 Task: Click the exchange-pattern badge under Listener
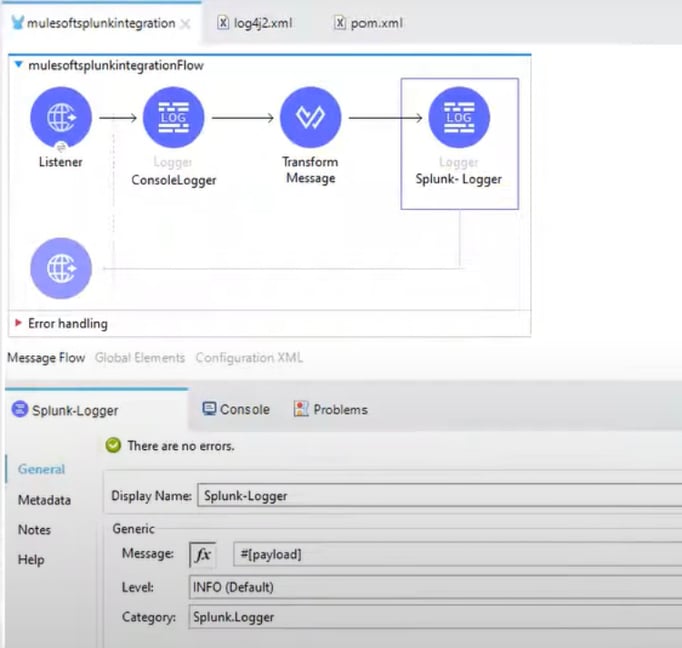pyautogui.click(x=61, y=147)
